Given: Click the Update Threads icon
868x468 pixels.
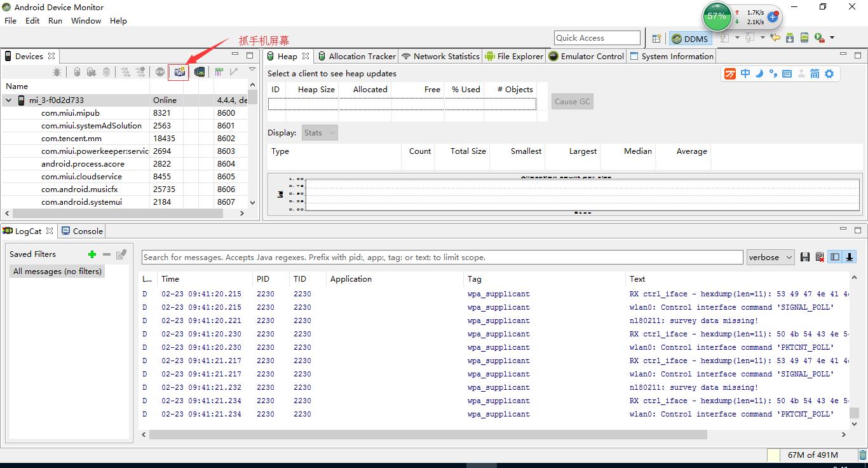Looking at the screenshot, I should [125, 72].
